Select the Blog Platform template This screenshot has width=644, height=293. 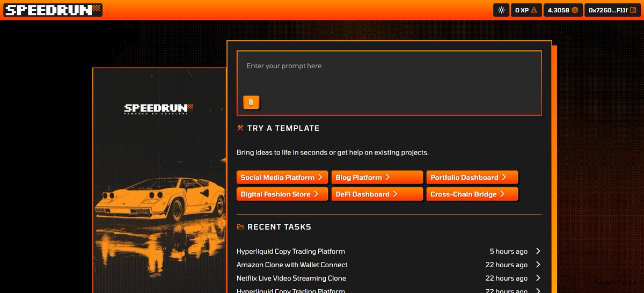pos(377,178)
